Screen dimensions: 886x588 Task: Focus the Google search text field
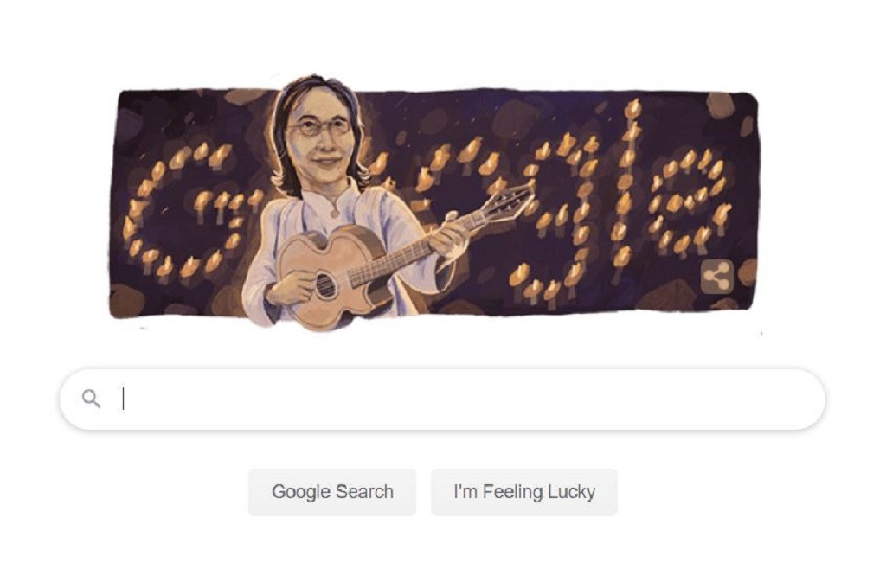442,399
